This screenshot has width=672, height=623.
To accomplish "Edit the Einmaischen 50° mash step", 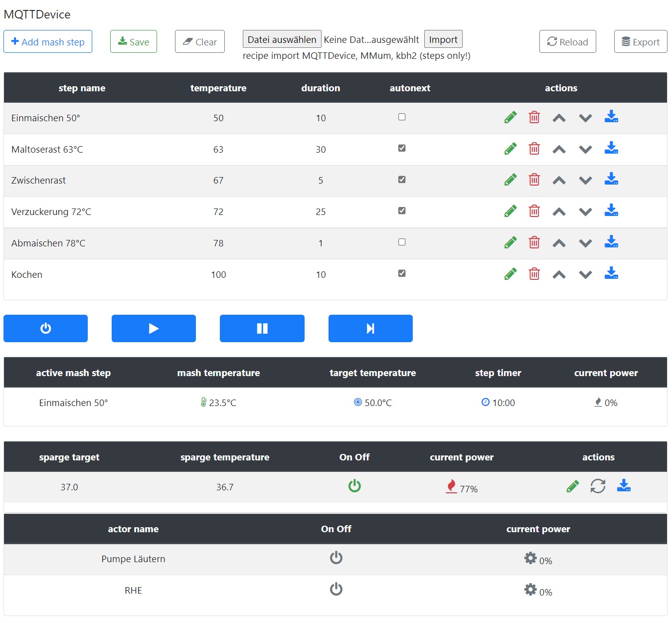I will pyautogui.click(x=510, y=118).
